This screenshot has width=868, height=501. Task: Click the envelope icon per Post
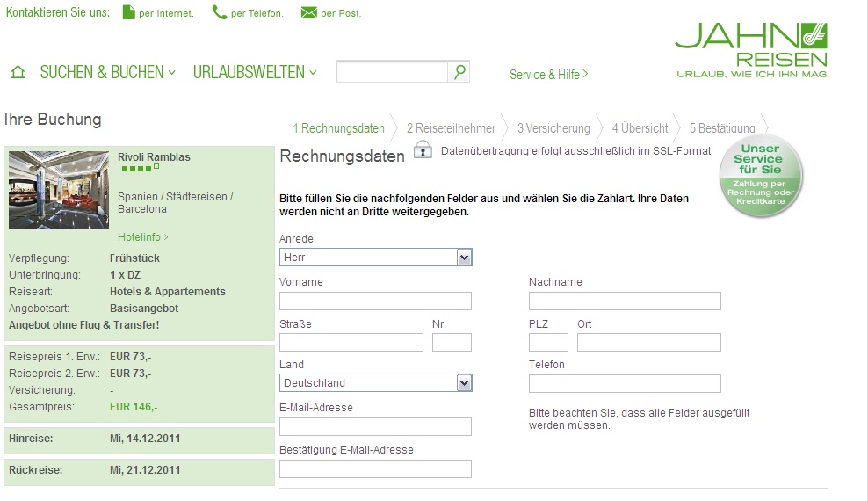[x=309, y=12]
